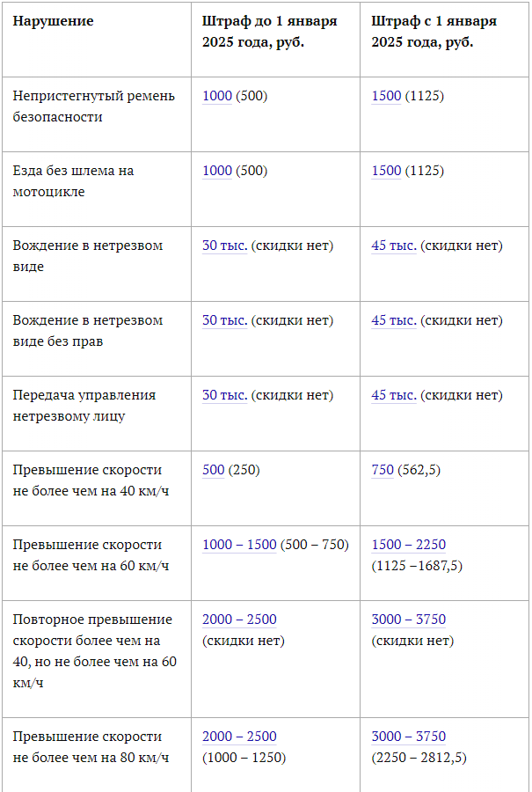Select 2000 – 2500 link in 80 км/ч row
Viewport: 532px width, 792px height.
click(239, 736)
